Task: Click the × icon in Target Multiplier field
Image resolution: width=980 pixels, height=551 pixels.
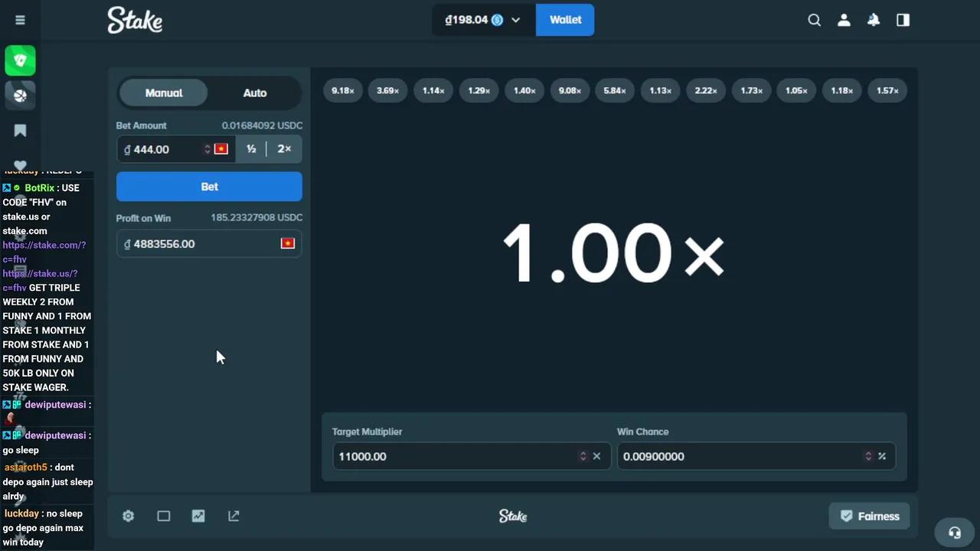Action: coord(597,457)
